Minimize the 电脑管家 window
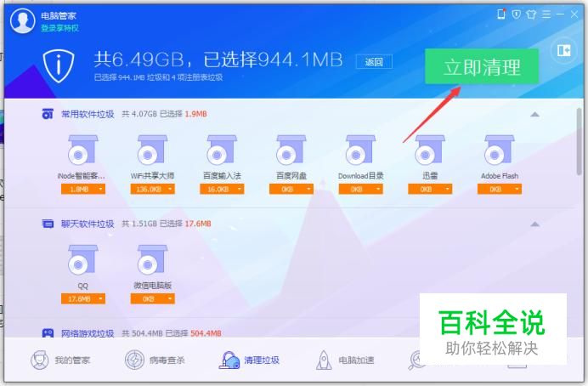 (560, 14)
